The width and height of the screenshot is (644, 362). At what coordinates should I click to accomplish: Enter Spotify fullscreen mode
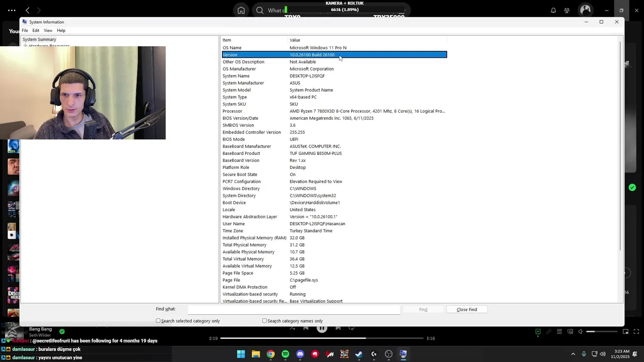point(636,332)
